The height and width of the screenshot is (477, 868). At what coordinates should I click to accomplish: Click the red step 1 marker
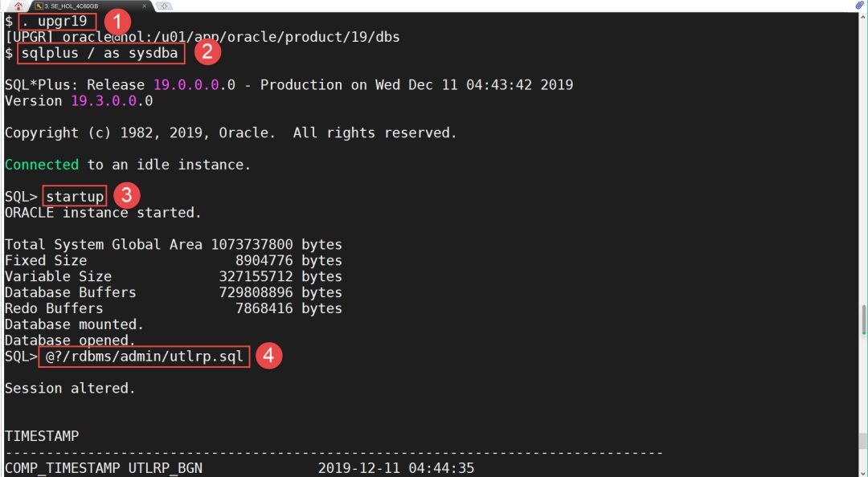pos(117,22)
